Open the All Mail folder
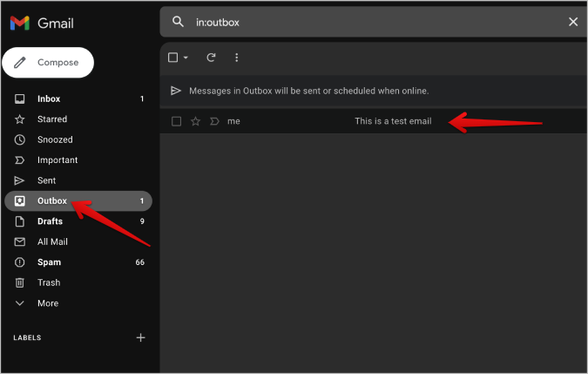This screenshot has width=588, height=374. pos(78,242)
